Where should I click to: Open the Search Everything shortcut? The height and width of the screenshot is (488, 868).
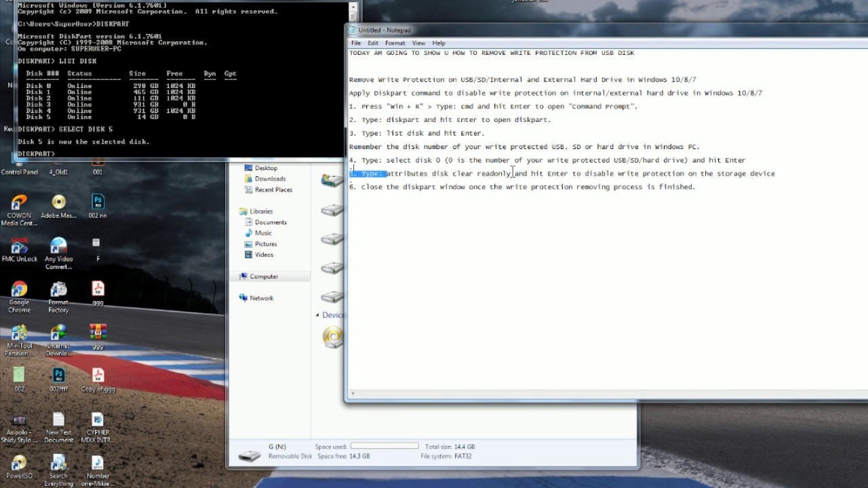click(x=59, y=470)
